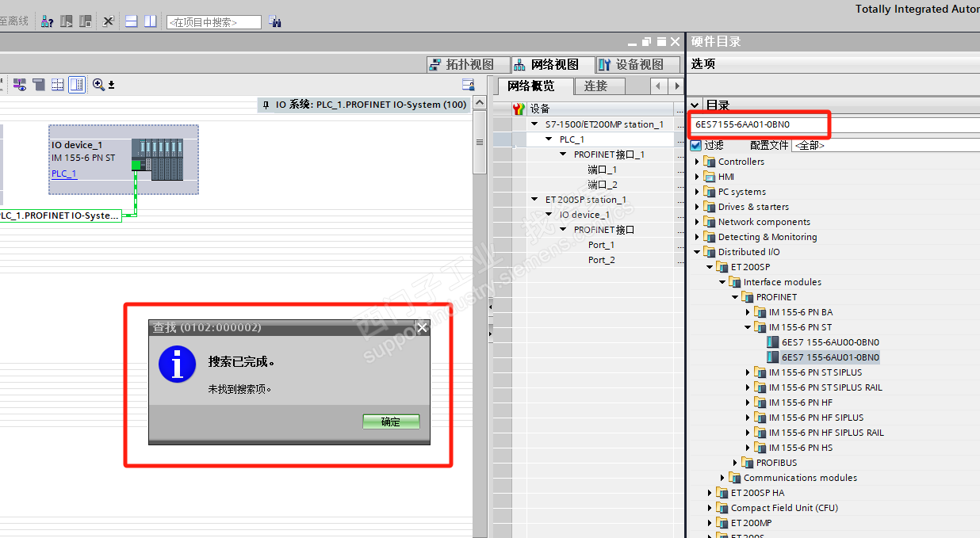Screen dimensions: 980x538
Task: Click the save window settings icon
Action: pos(468,85)
